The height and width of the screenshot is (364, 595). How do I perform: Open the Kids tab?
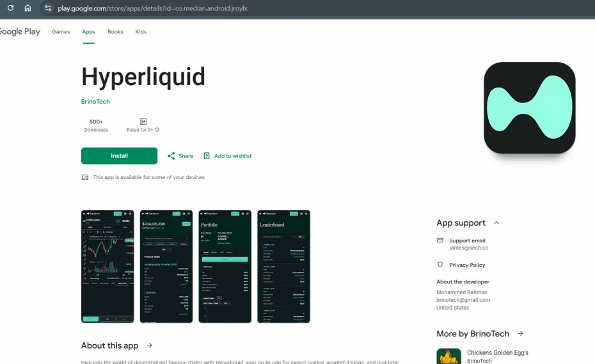pyautogui.click(x=141, y=32)
